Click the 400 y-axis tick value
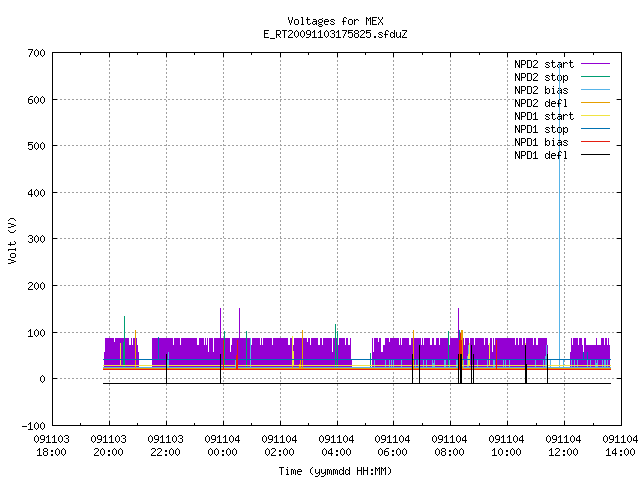640x480 pixels. (x=36, y=193)
